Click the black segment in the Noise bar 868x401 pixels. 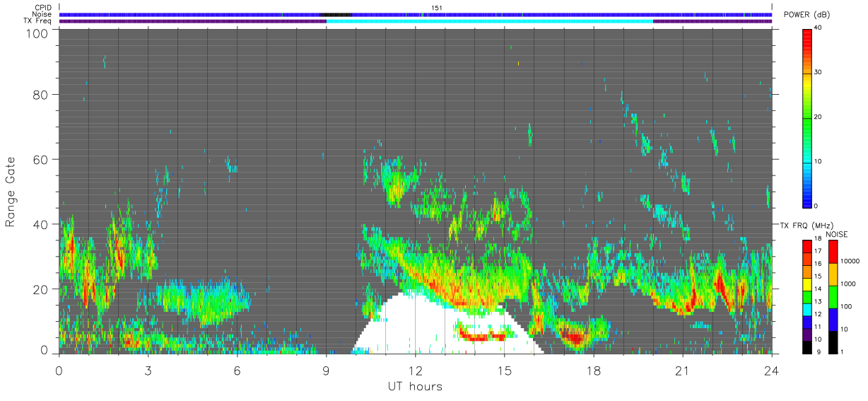[335, 14]
